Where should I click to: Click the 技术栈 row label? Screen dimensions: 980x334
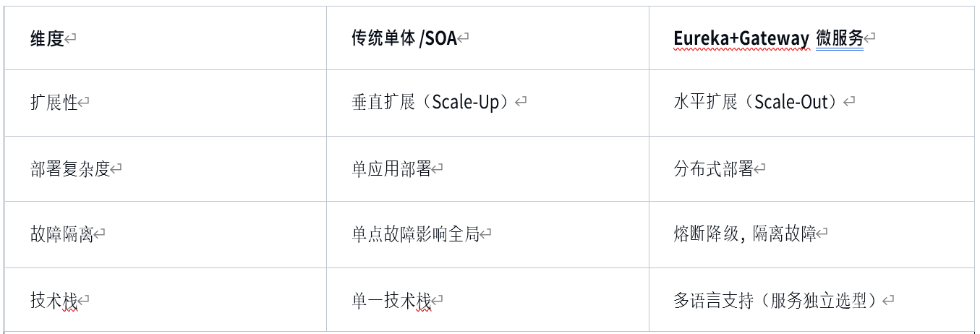click(x=54, y=300)
